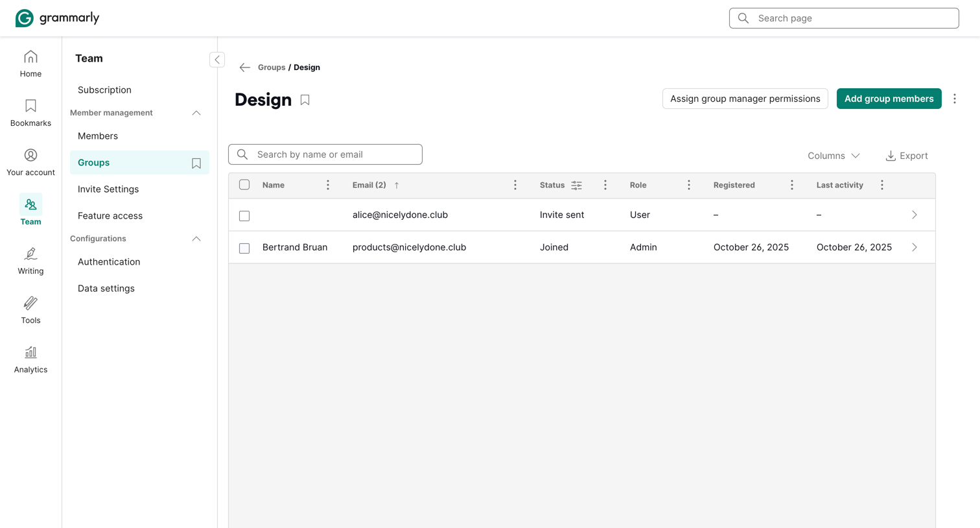Image resolution: width=980 pixels, height=528 pixels.
Task: Click the Export download icon
Action: (891, 156)
